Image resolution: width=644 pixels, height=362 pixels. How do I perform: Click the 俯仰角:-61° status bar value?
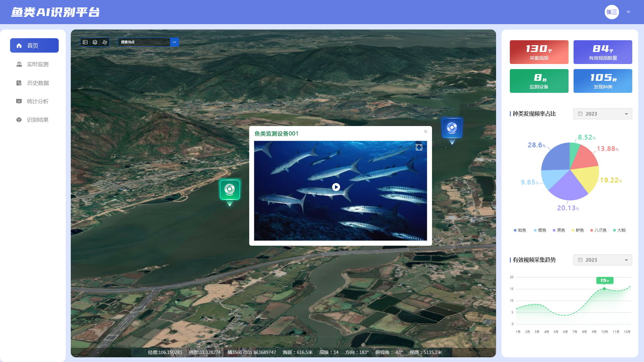[x=389, y=352]
